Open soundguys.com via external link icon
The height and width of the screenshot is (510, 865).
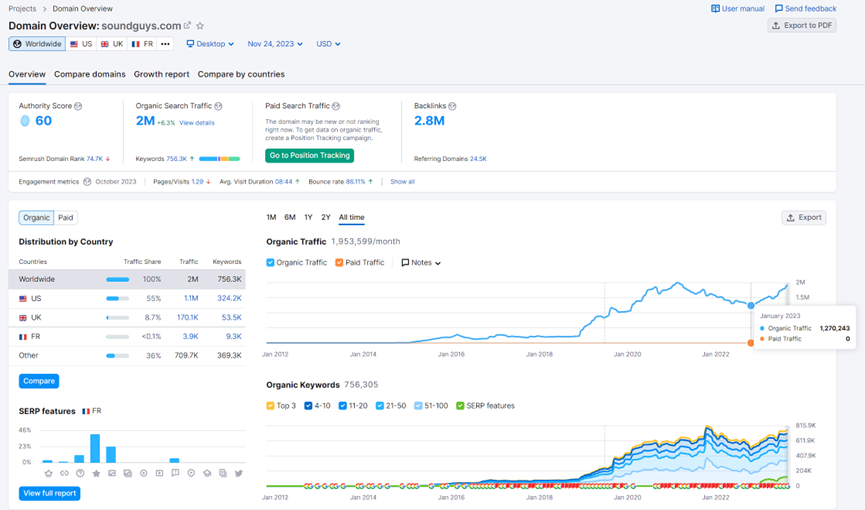pyautogui.click(x=187, y=26)
